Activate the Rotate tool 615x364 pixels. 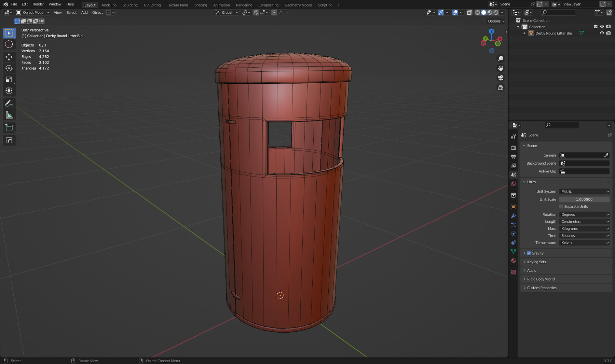point(9,68)
